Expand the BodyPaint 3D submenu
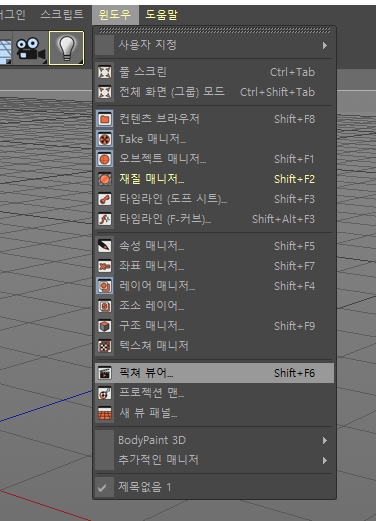The height and width of the screenshot is (521, 376). (215, 440)
